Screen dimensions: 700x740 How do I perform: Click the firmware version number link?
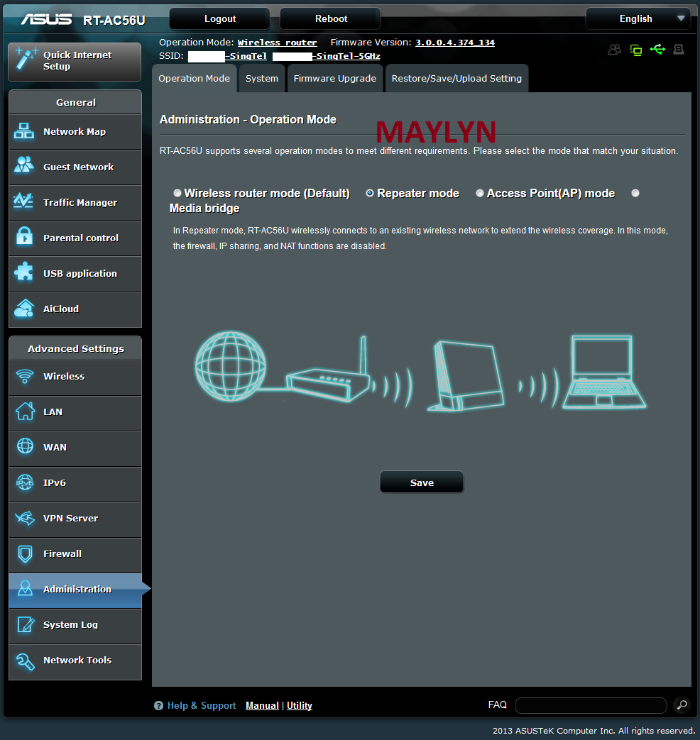(454, 43)
